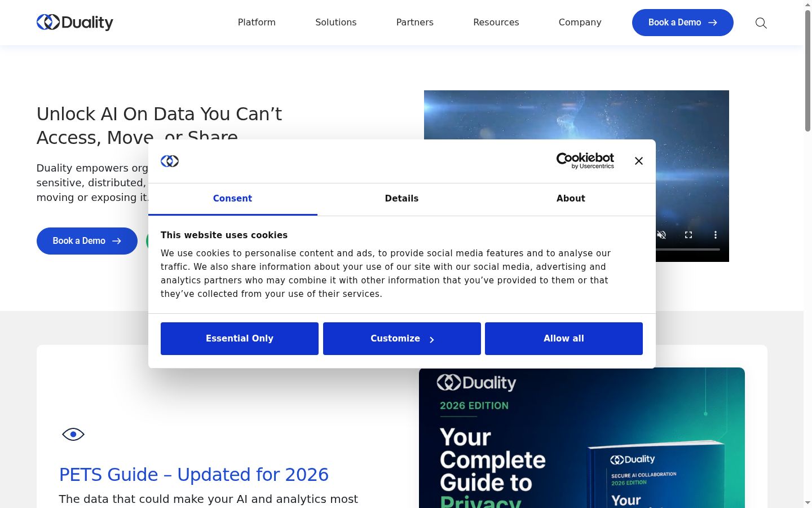Open the Platform menu

click(257, 22)
